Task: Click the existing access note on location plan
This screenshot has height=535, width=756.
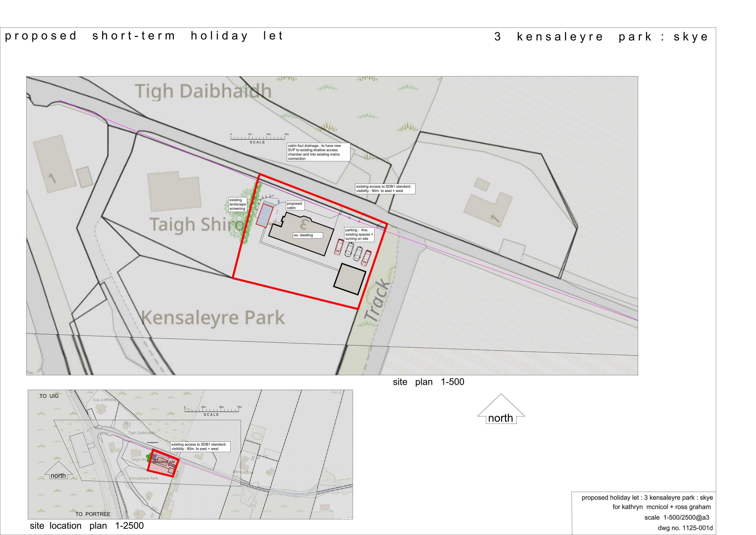Action: click(x=200, y=447)
